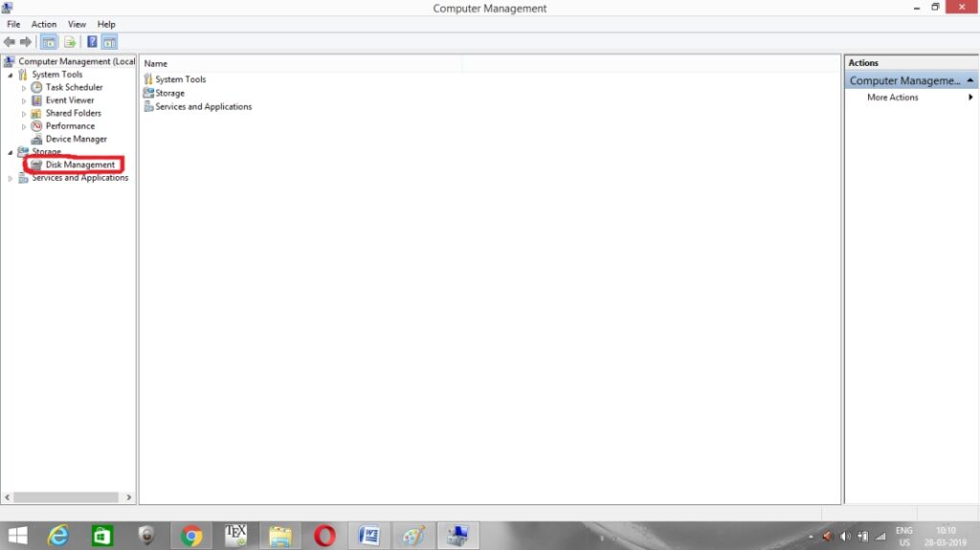Open the Windows Start button
This screenshot has height=550, width=980.
coord(17,536)
